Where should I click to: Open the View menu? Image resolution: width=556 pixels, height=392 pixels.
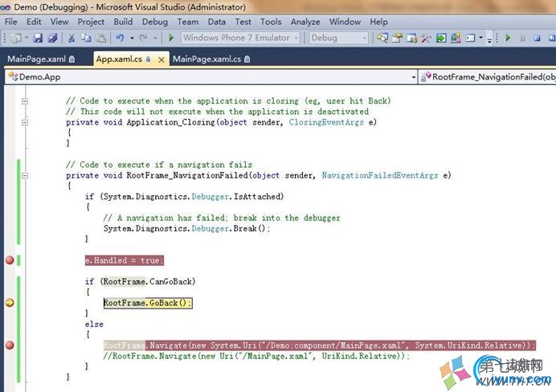pyautogui.click(x=59, y=22)
